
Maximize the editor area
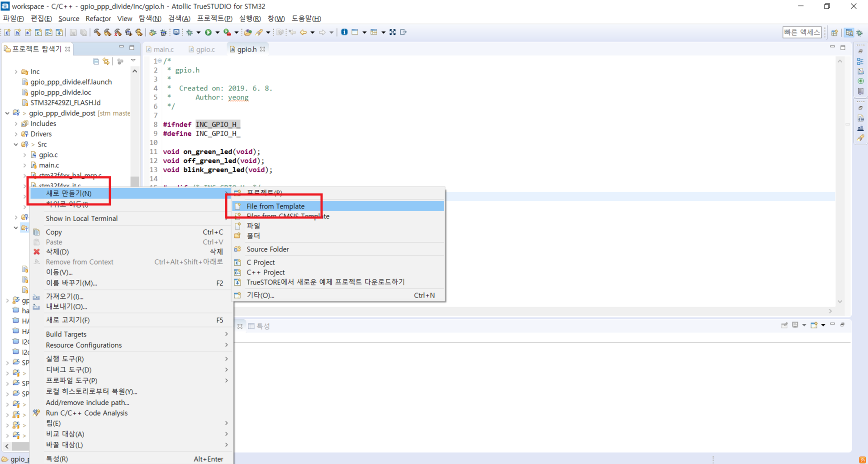[x=843, y=47]
